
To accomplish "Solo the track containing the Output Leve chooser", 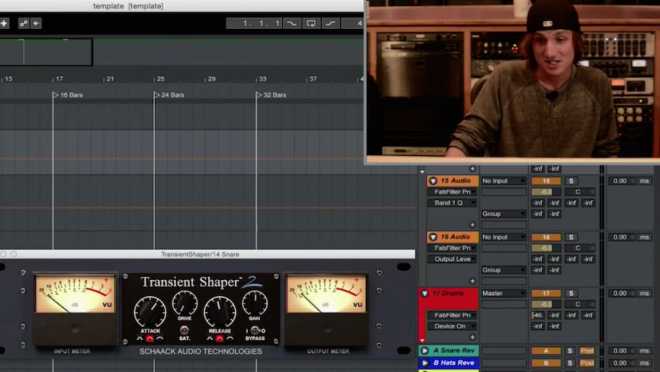I will point(571,237).
